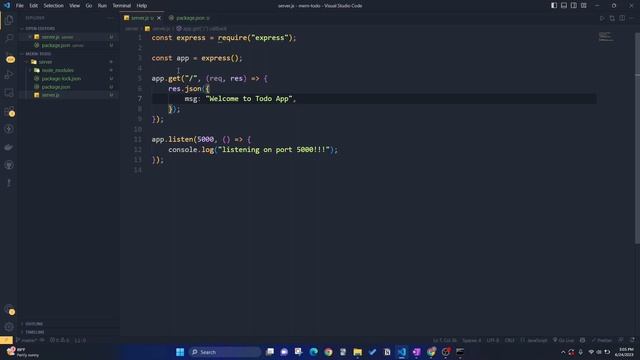The width and height of the screenshot is (640, 360).
Task: Open Customize Layout icon in title bar
Action: (x=584, y=6)
